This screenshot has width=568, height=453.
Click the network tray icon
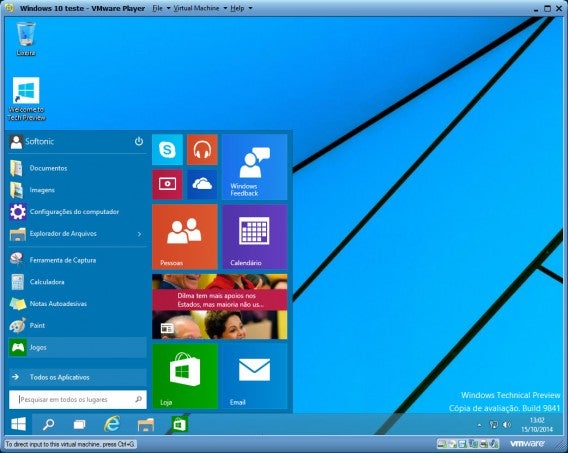pos(493,425)
